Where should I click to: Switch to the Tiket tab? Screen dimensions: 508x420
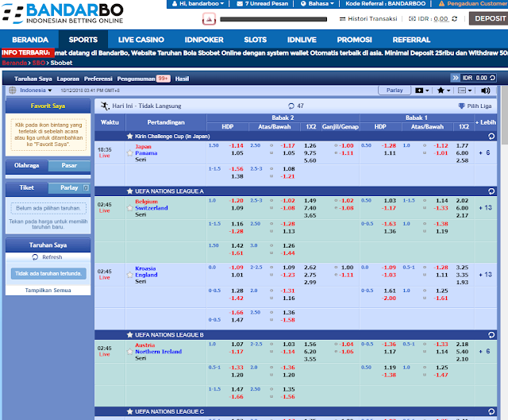click(x=26, y=187)
